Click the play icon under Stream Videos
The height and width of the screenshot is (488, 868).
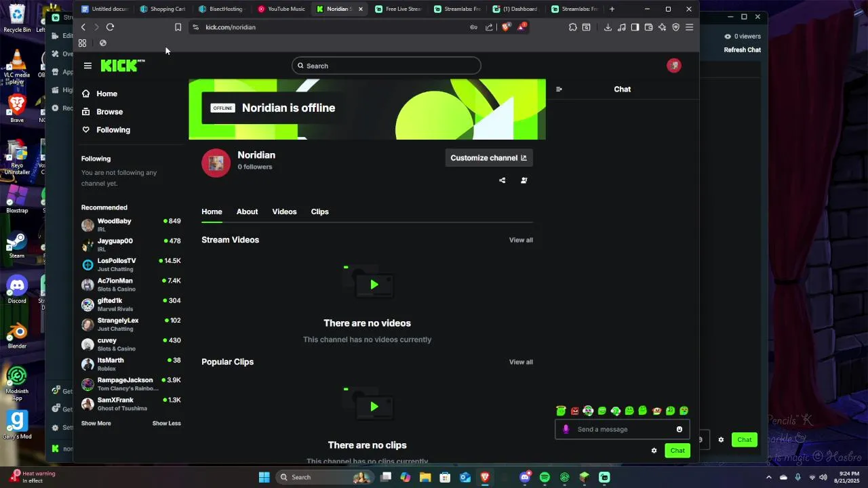point(374,285)
